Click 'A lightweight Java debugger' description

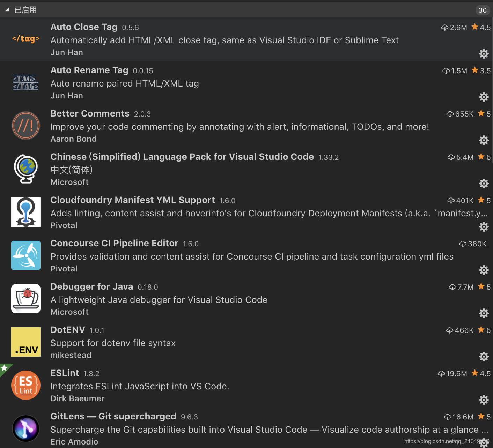159,300
